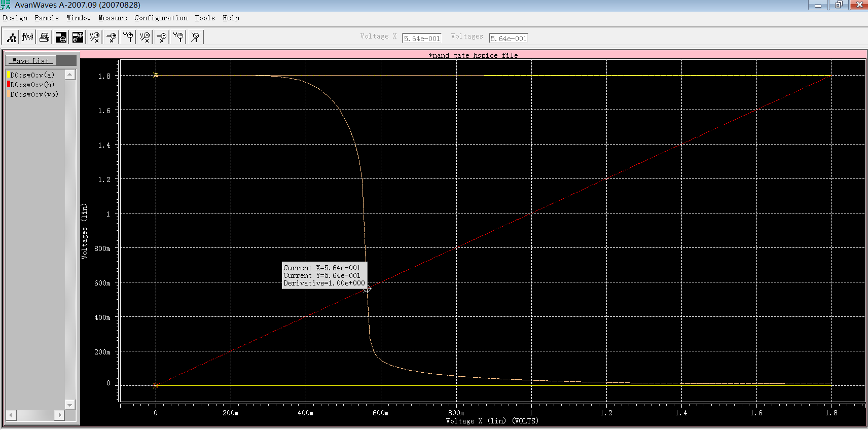Click the 1.6 tick label on the X axis
The image size is (868, 430).
tap(756, 413)
